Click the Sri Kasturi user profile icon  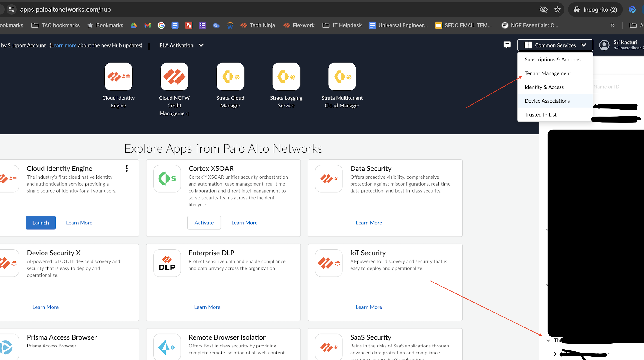point(604,45)
